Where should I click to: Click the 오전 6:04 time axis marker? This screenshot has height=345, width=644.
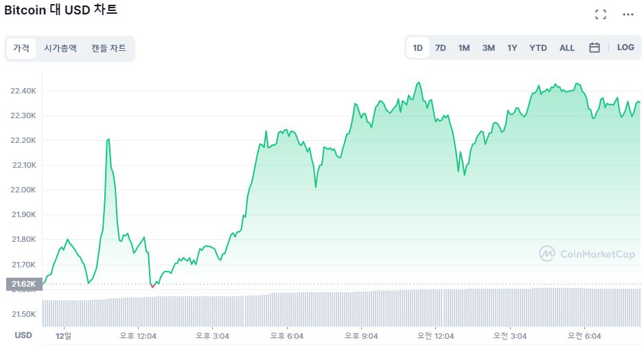tap(583, 335)
